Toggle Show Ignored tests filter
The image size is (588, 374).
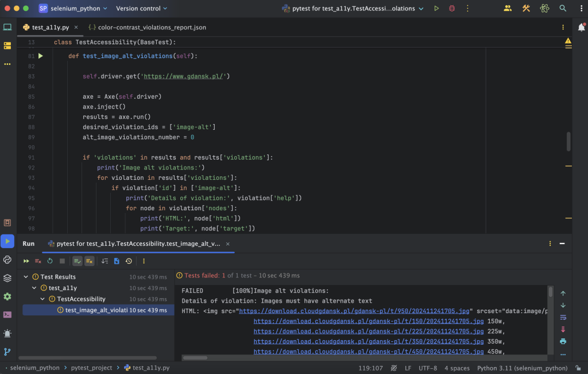click(89, 261)
